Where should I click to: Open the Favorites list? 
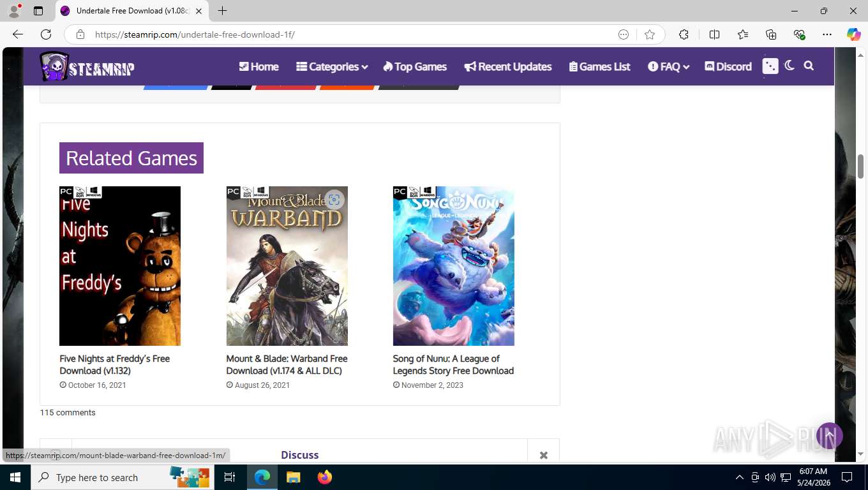pyautogui.click(x=743, y=34)
